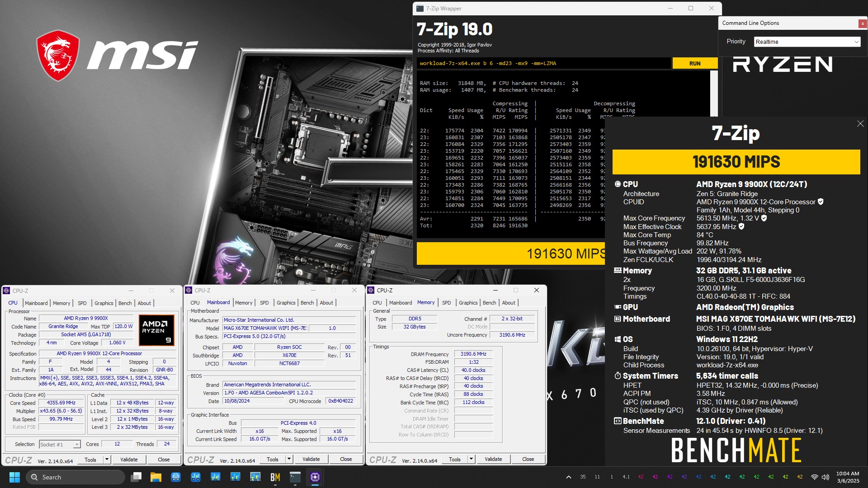The width and height of the screenshot is (868, 488).
Task: Click the title icon of the CPU-Z Mainboard window
Action: (189, 291)
